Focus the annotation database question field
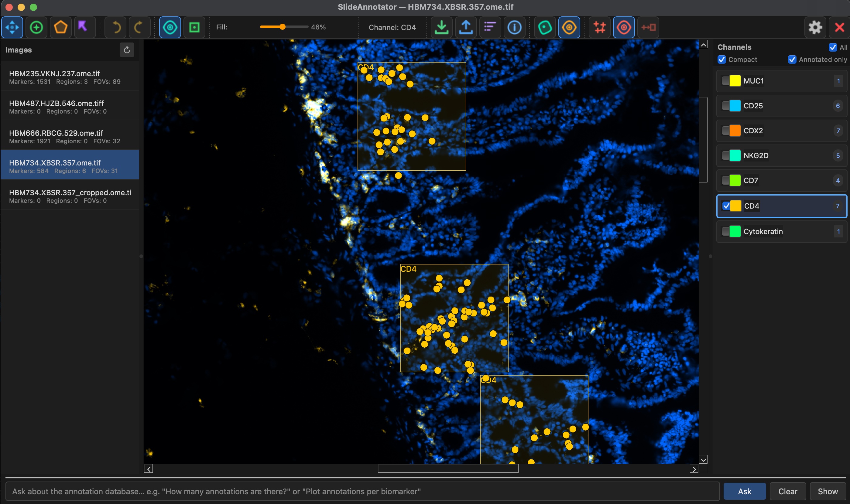Viewport: 850px width, 504px height. point(362,491)
